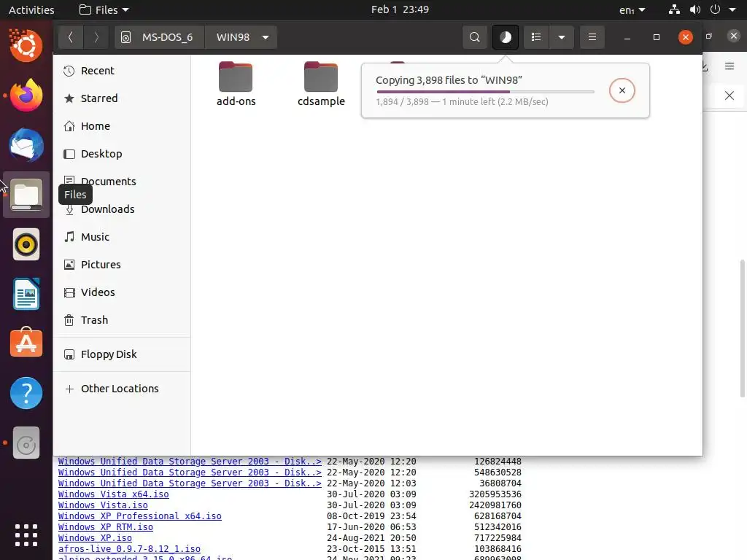Open Documents in the sidebar
Viewport: 747px width, 560px height.
click(x=122, y=182)
